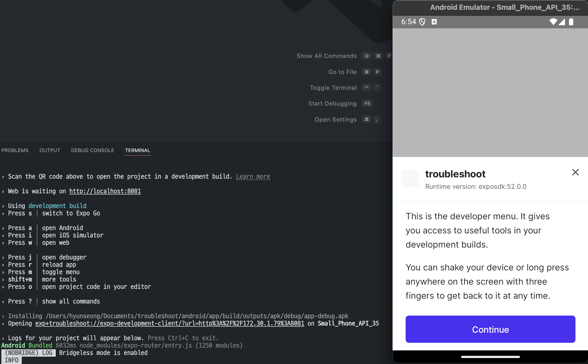Viewport: 588px width, 364px height.
Task: Click the battery icon in status bar
Action: pyautogui.click(x=571, y=22)
